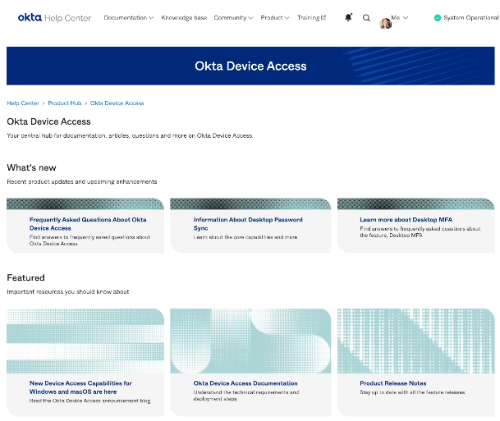The height and width of the screenshot is (421, 500).
Task: Expand the Documentation menu
Action: click(128, 18)
